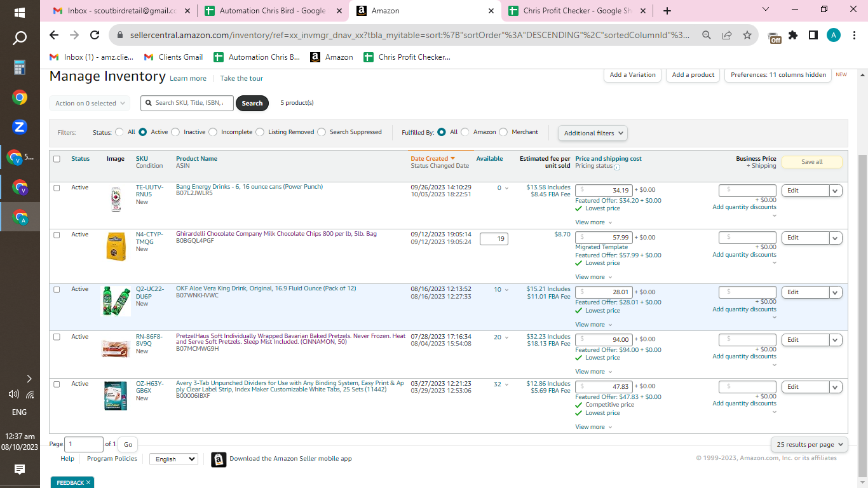Screen dimensions: 868x488
Task: Zoom using the address bar magnifier icon
Action: click(x=707, y=35)
